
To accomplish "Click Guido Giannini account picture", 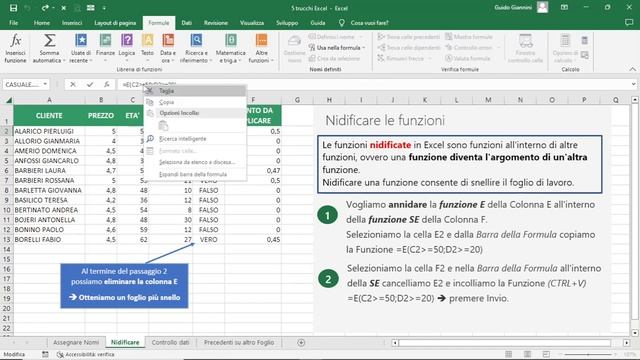I will tap(542, 7).
